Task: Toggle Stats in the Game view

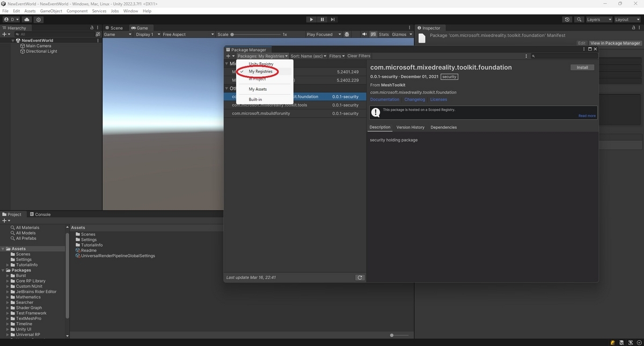Action: (x=384, y=34)
